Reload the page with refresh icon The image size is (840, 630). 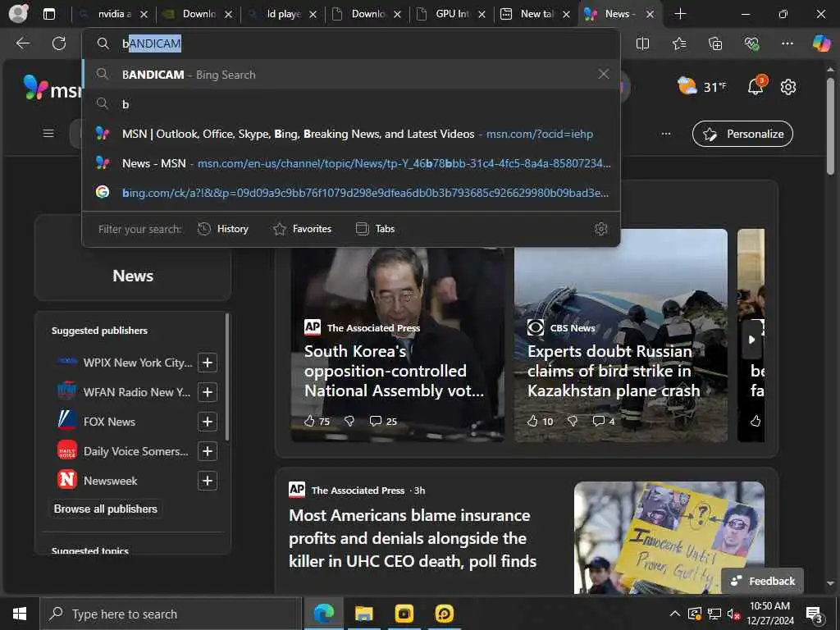coord(59,43)
